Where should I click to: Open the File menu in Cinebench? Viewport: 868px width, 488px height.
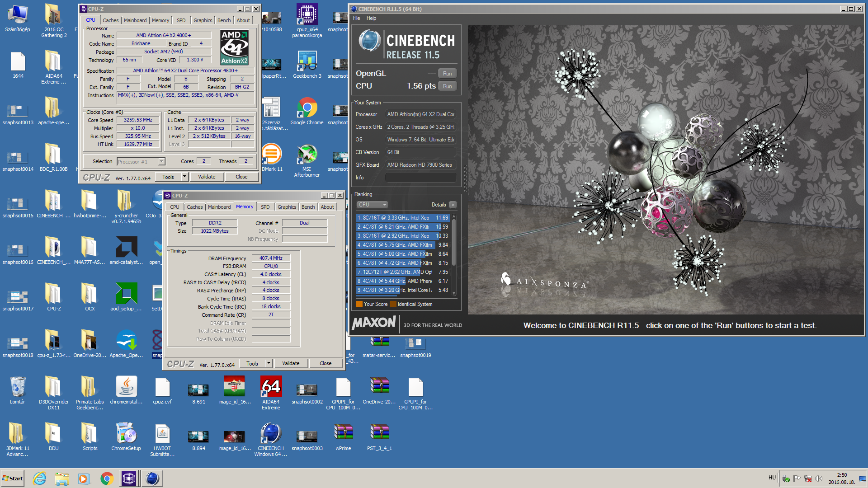(x=357, y=18)
